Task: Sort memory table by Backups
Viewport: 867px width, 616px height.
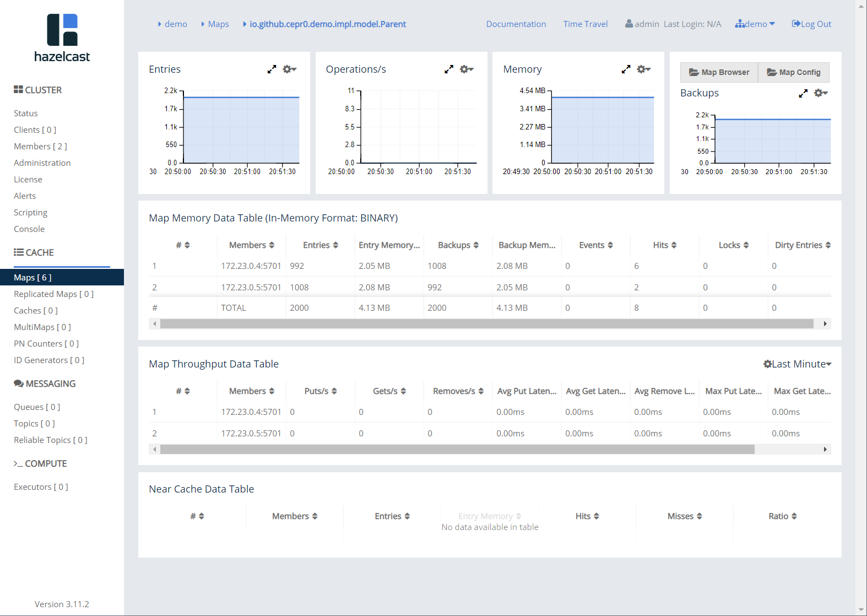Action: pos(458,245)
